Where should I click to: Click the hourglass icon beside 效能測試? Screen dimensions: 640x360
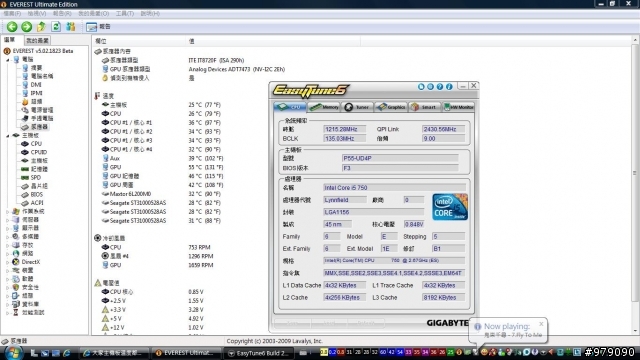click(16, 313)
